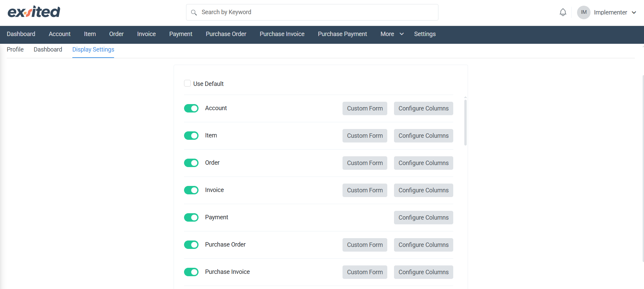Expand the Implementer user menu arrow
This screenshot has width=644, height=289.
click(634, 12)
